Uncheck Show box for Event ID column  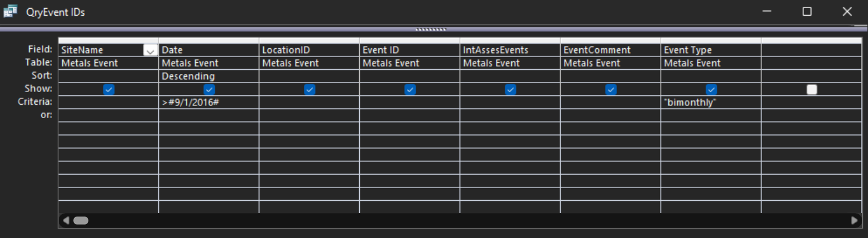[x=410, y=90]
